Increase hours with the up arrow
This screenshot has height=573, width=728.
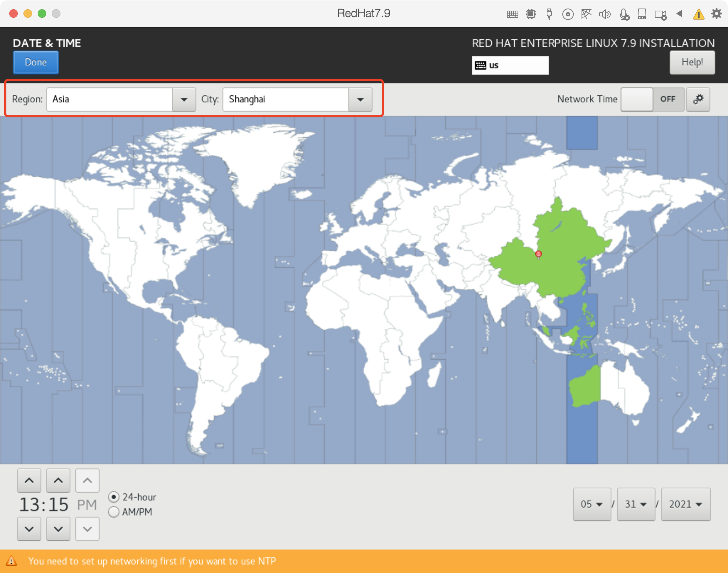click(x=29, y=480)
